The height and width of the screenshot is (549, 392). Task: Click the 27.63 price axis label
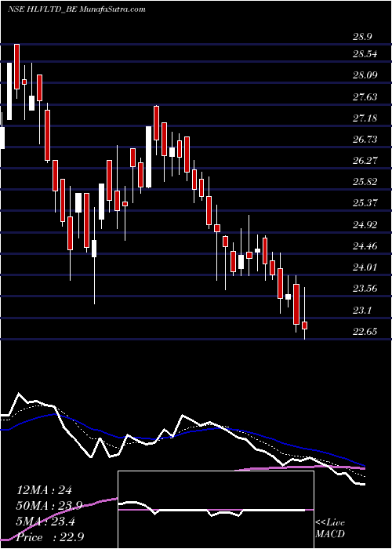tap(365, 96)
